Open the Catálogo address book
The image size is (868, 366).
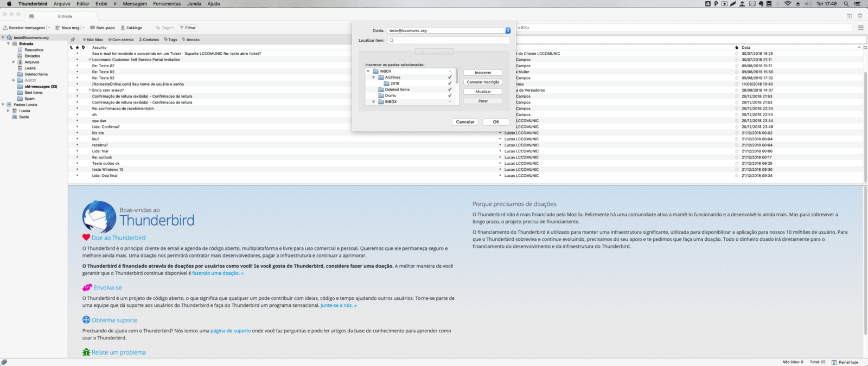click(x=131, y=28)
